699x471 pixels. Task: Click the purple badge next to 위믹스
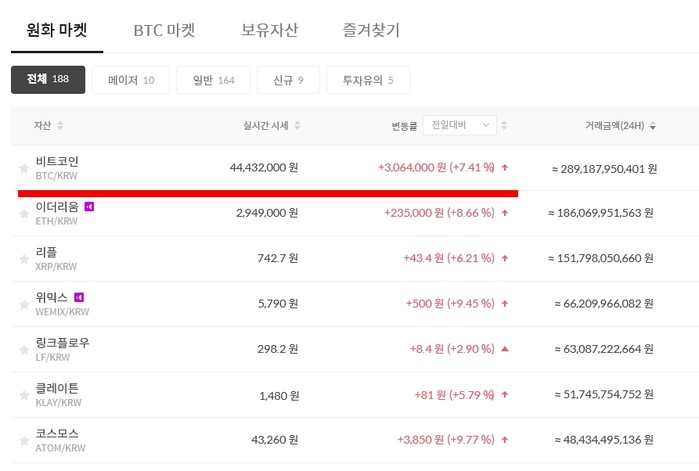click(x=79, y=297)
